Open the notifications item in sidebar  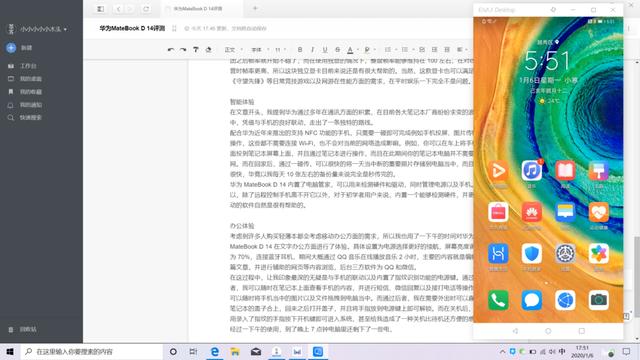(24, 105)
